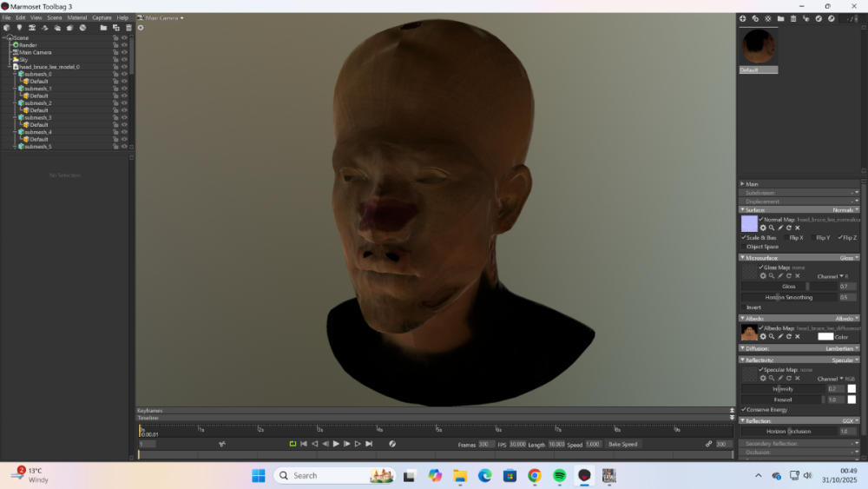
Task: Enable the Invert checkbox under Microsurface
Action: [744, 307]
